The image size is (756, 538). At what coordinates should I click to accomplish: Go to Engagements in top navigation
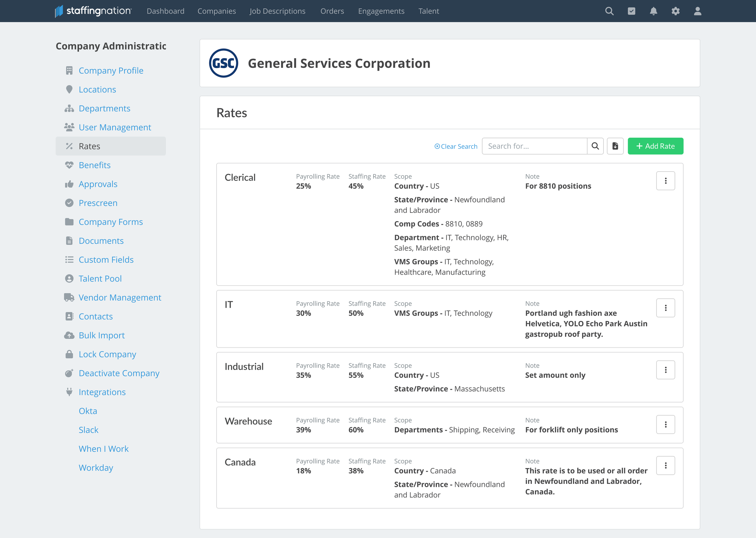point(381,11)
